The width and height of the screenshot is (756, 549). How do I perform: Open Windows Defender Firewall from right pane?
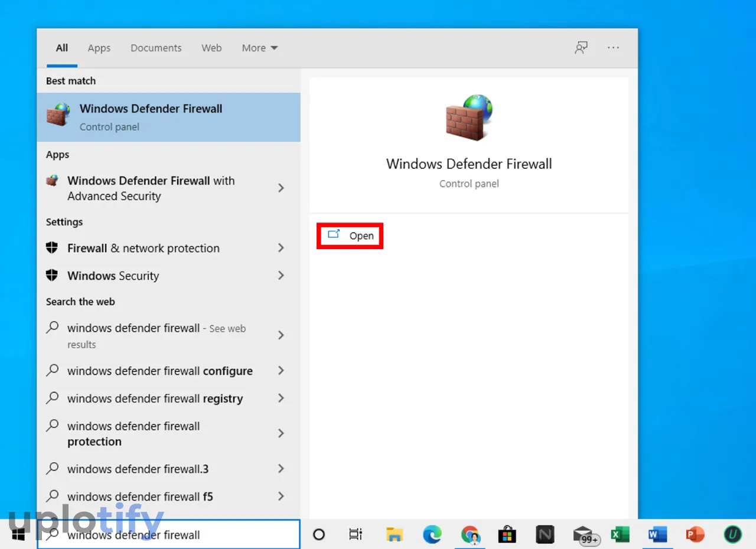pos(350,236)
